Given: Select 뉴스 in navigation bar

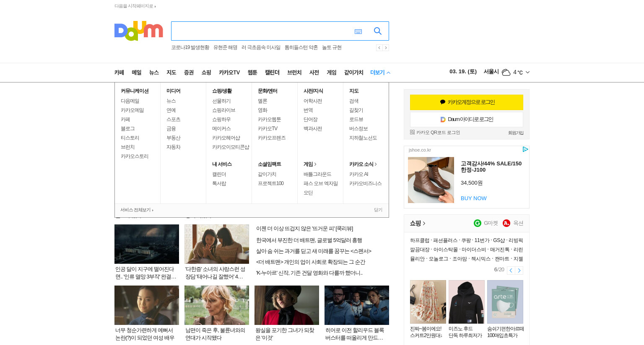Looking at the screenshot, I should (154, 72).
